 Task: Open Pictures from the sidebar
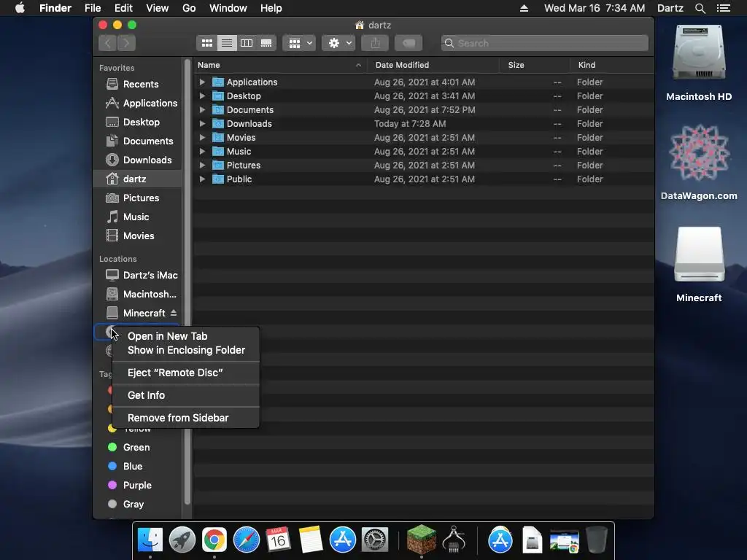138,198
